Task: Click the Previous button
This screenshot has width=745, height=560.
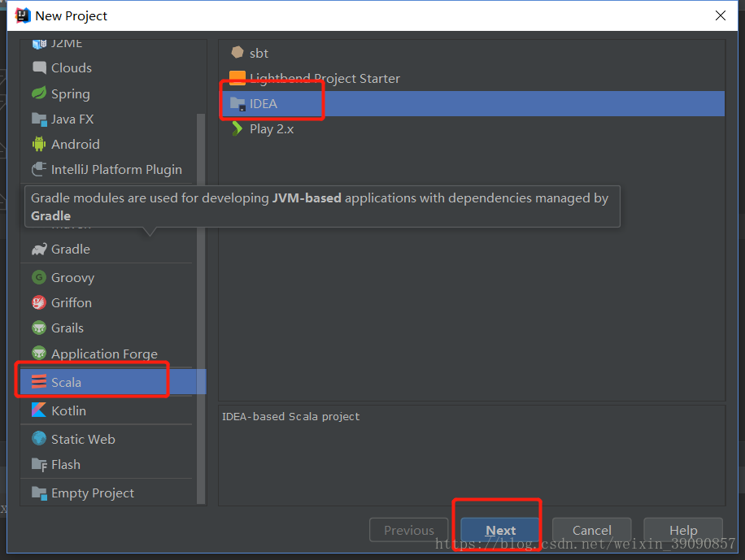Action: (408, 530)
